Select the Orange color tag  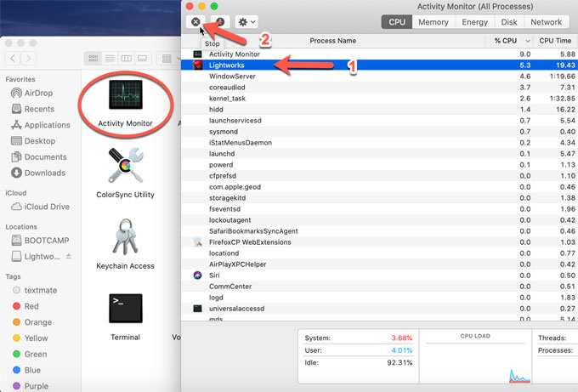tap(37, 322)
